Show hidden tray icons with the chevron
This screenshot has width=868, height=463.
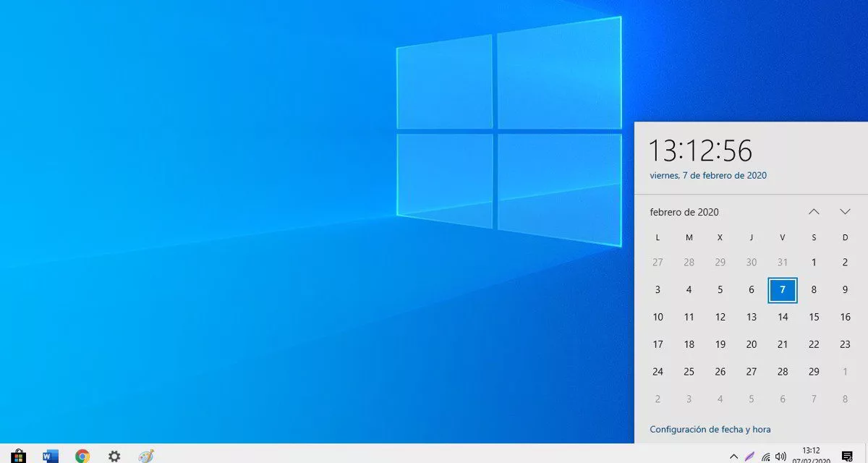tap(734, 456)
